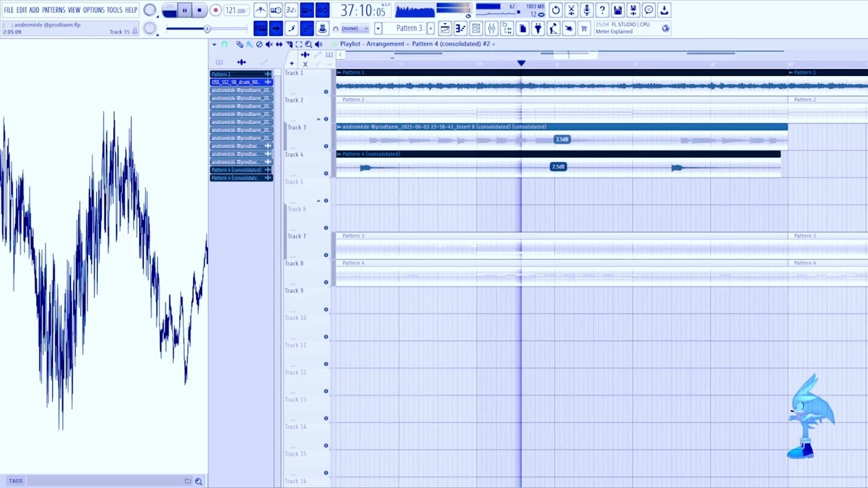Toggle wait for input to start
The image size is (868, 488).
[276, 9]
